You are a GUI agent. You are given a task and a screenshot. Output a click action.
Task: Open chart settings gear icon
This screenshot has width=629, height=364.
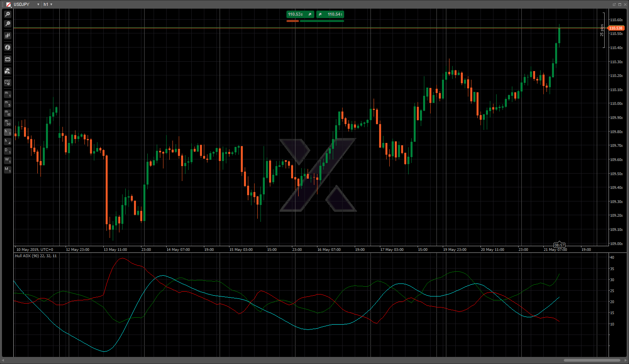click(7, 82)
